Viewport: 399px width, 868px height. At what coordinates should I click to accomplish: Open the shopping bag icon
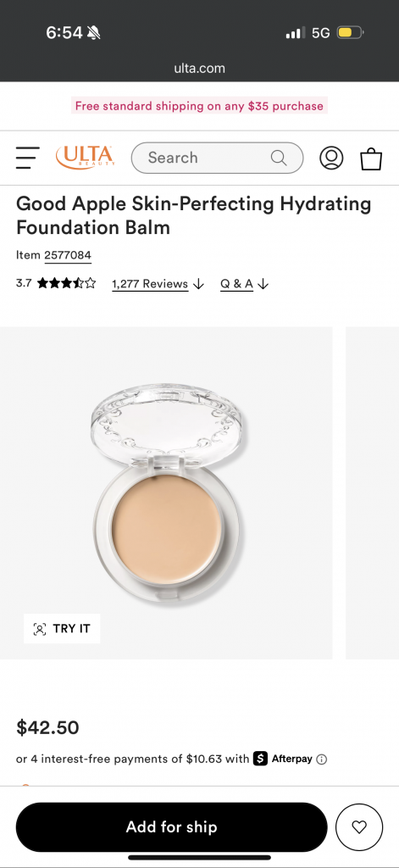click(x=371, y=159)
